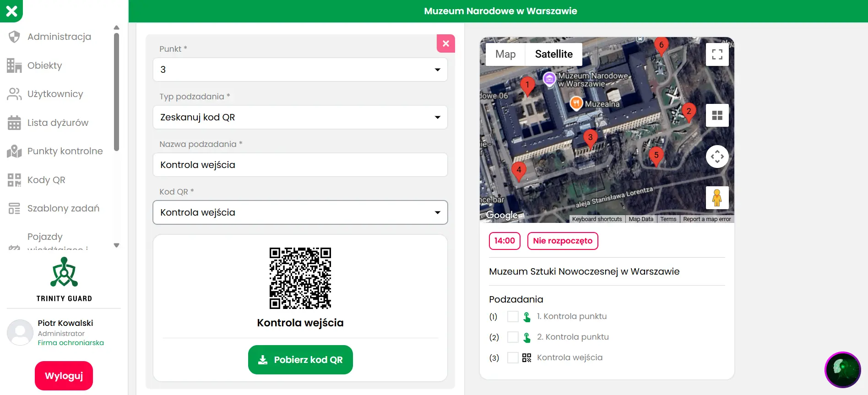This screenshot has height=395, width=868.
Task: Open Szablony zadań template icon
Action: [x=14, y=208]
